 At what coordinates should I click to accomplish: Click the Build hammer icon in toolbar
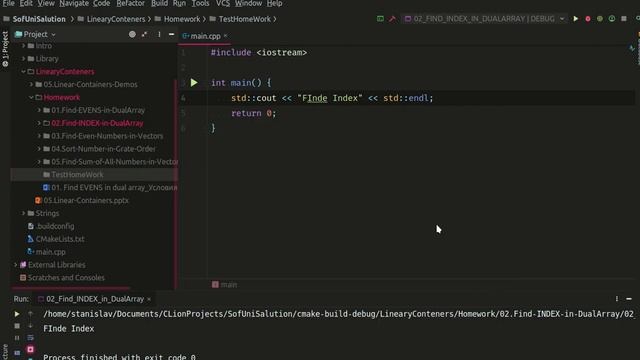click(392, 19)
